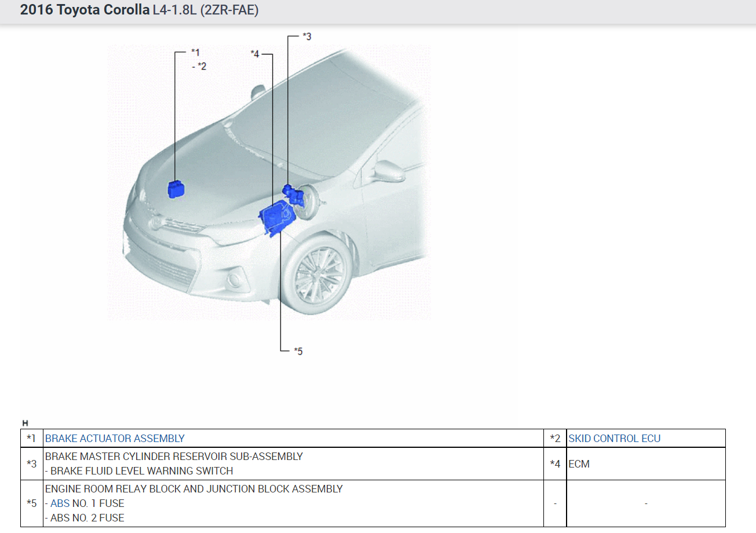Click the '- *2' callout label

click(x=199, y=67)
